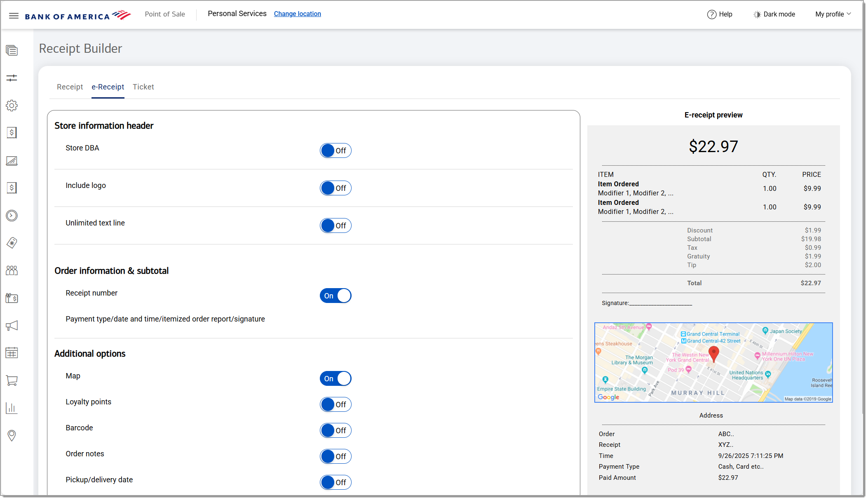Click the calendar grid sidebar icon
The height and width of the screenshot is (500, 868).
tap(12, 353)
